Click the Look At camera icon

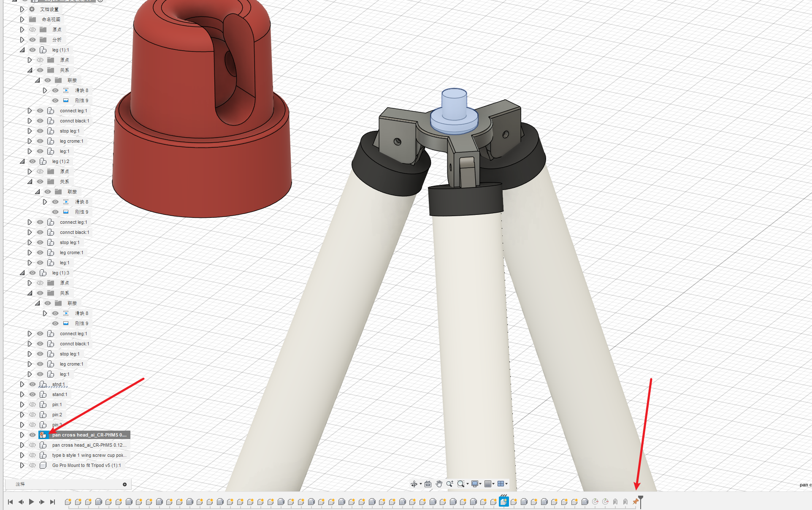coord(428,484)
